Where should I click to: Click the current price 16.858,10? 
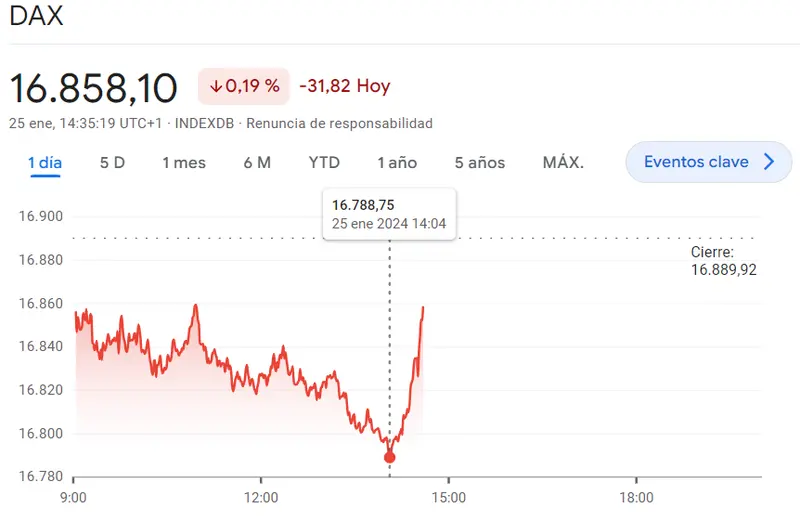click(x=93, y=88)
